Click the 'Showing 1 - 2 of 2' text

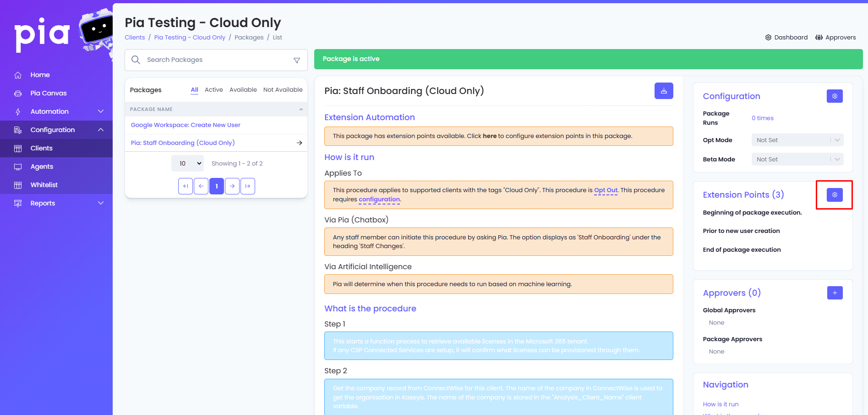[237, 164]
